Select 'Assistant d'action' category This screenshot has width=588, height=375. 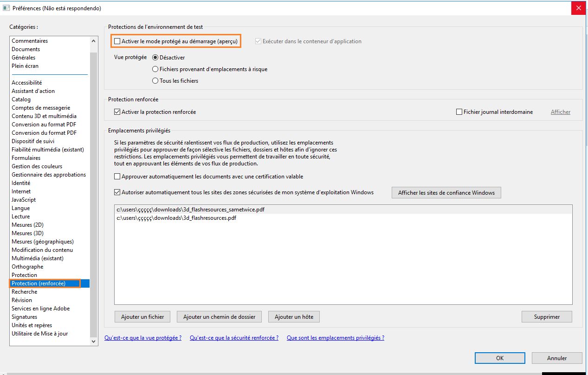click(x=33, y=91)
